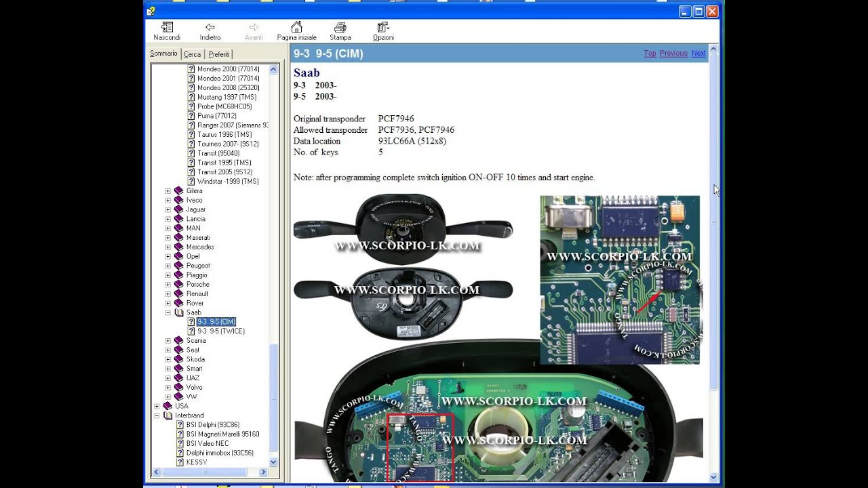
Task: Select the Transit (95040) topic
Action: tap(218, 154)
